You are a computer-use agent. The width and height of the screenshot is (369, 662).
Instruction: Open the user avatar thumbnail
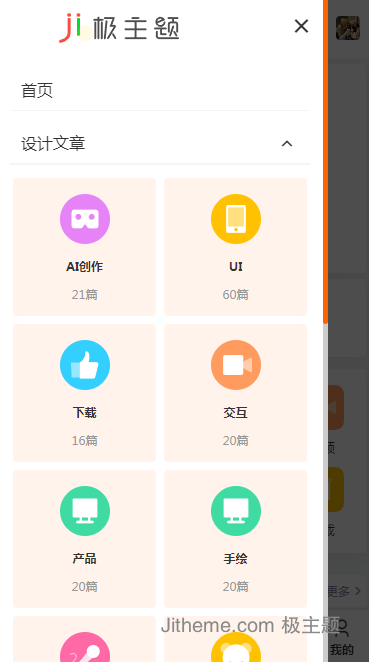click(348, 28)
